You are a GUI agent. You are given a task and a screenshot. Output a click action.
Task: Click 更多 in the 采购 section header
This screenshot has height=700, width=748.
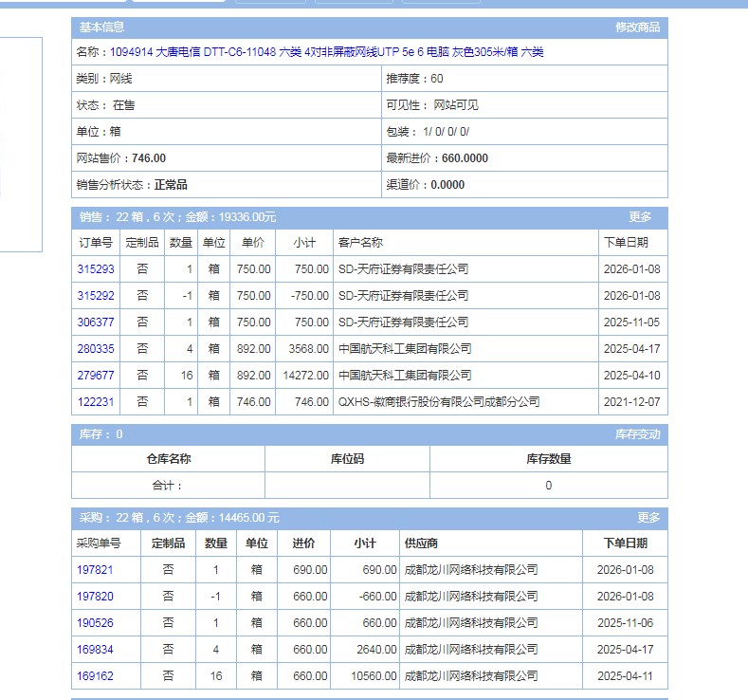(648, 518)
